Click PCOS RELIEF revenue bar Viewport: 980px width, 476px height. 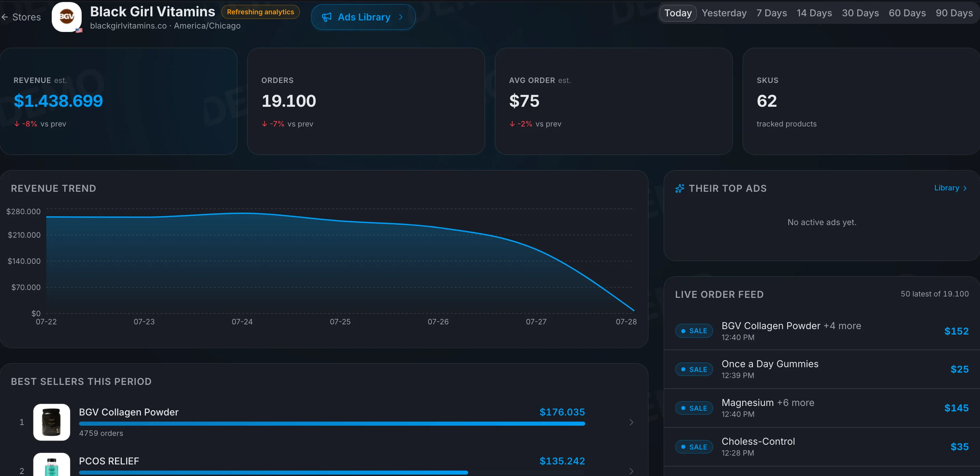[273, 473]
